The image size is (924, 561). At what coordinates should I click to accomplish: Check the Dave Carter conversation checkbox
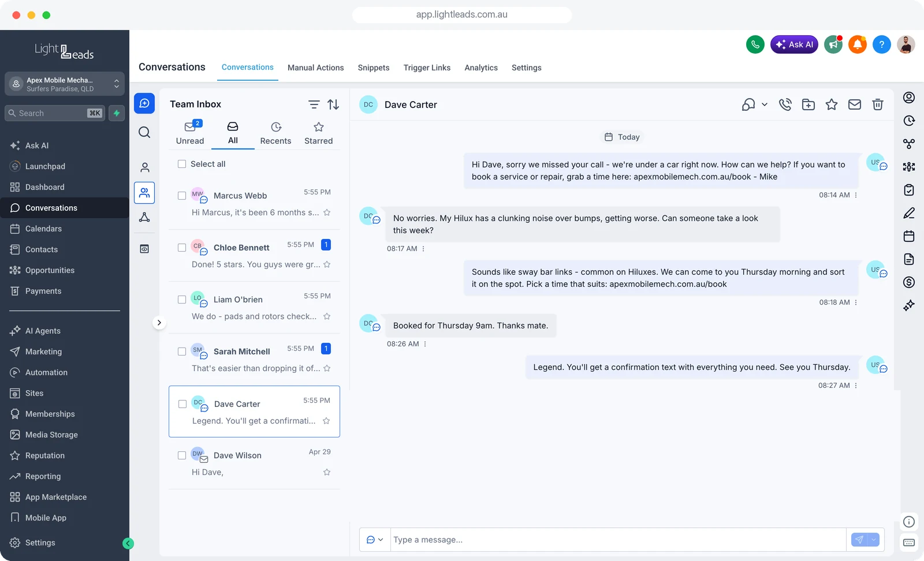pyautogui.click(x=182, y=404)
